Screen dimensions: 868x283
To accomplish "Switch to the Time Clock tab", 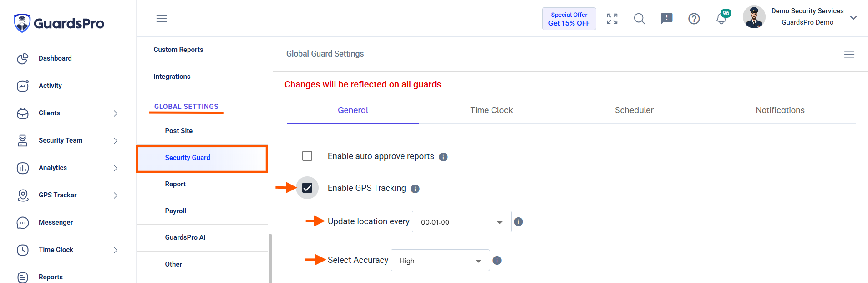I will [x=491, y=110].
